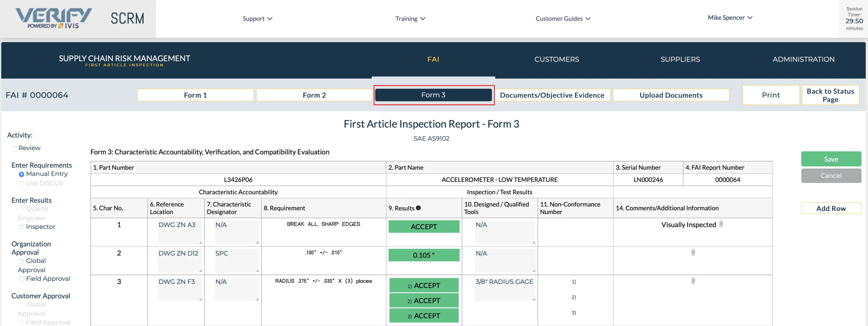Select Quality Engineer results option

tap(21, 209)
